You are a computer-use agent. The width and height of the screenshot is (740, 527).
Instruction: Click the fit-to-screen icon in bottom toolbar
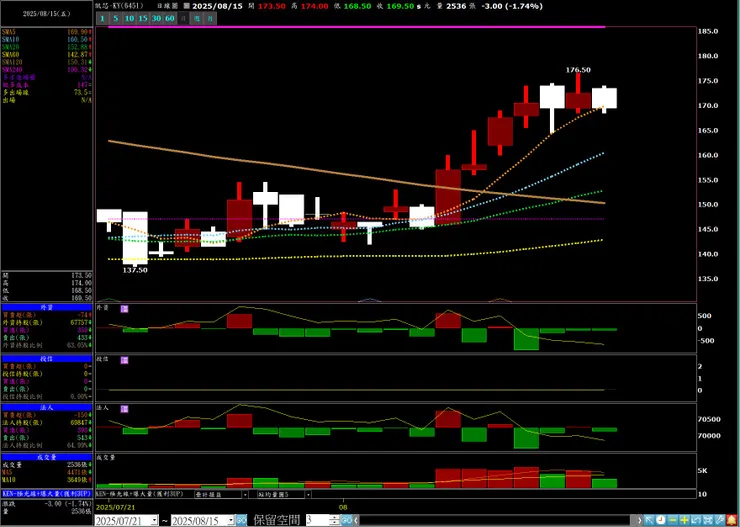coord(708,520)
